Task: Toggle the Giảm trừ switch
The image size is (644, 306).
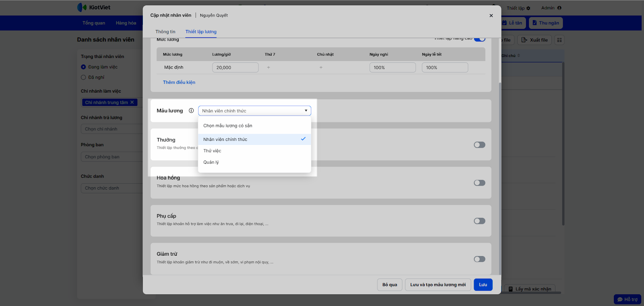Action: [479, 259]
